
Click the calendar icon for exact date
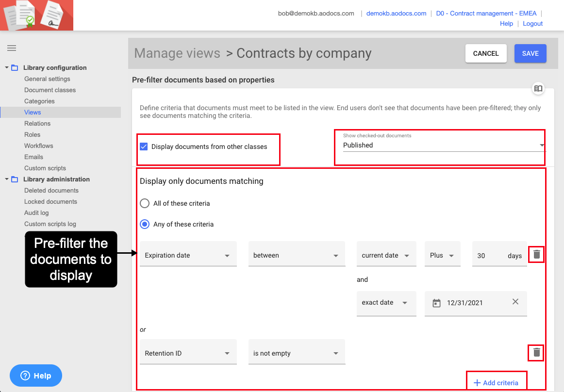pos(436,303)
